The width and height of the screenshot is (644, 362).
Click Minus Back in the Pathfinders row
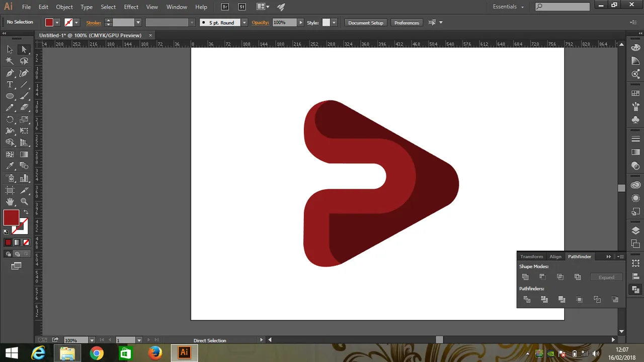pos(615,300)
